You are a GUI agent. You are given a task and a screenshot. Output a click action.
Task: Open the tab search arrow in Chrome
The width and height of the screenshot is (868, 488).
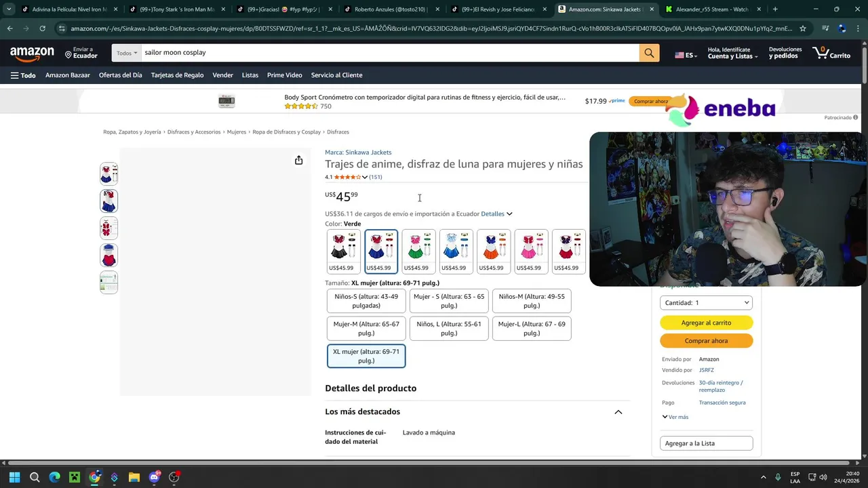tap(9, 9)
